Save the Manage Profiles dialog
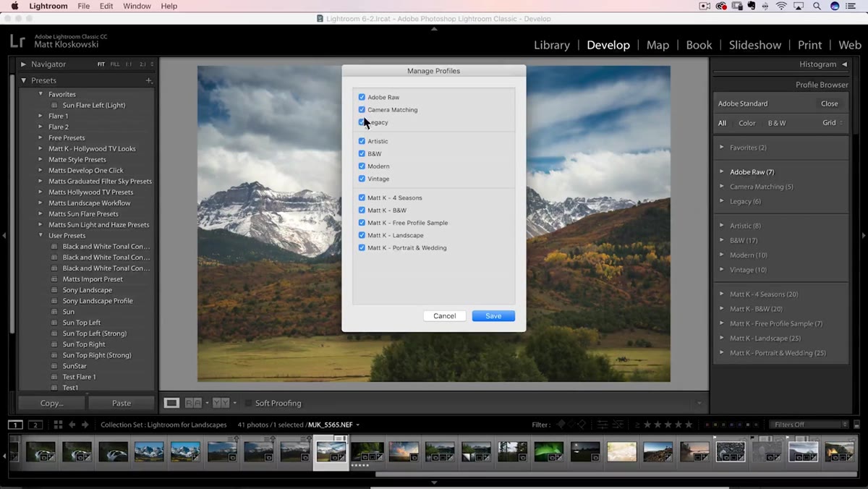Image resolution: width=868 pixels, height=489 pixels. pos(493,316)
